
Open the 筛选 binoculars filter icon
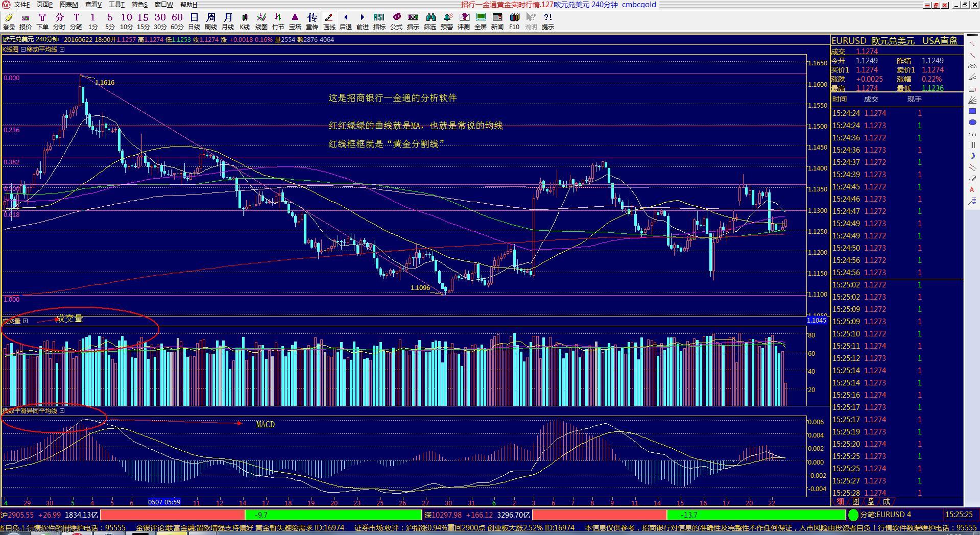(x=430, y=21)
